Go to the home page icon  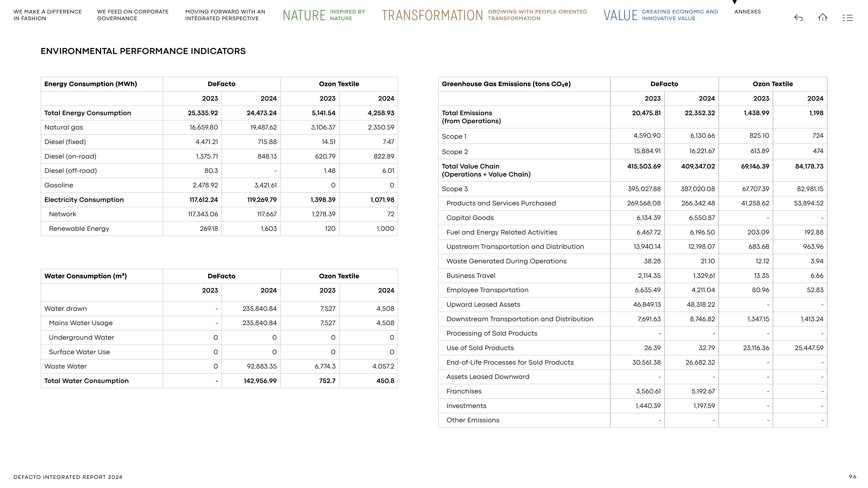(x=822, y=17)
